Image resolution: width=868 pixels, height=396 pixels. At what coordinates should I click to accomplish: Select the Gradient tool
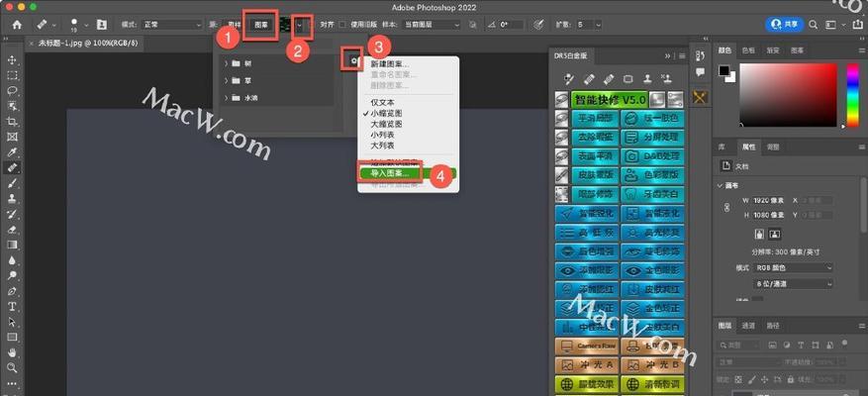coord(12,245)
